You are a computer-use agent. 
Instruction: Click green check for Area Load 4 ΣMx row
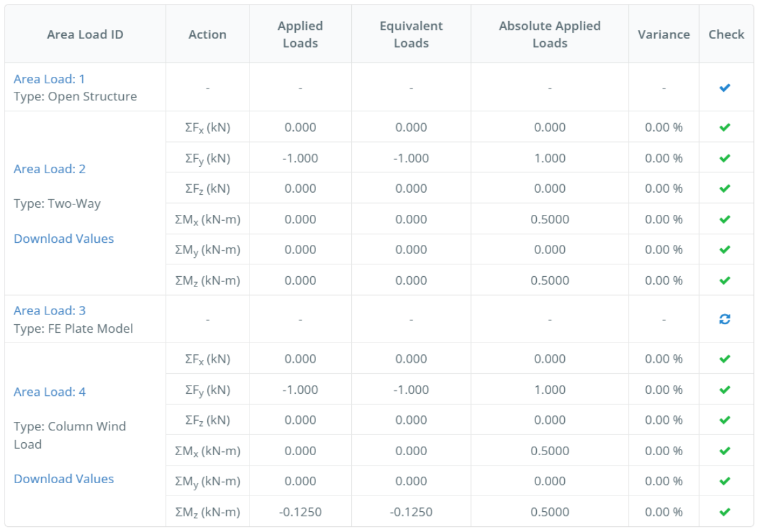pos(725,451)
